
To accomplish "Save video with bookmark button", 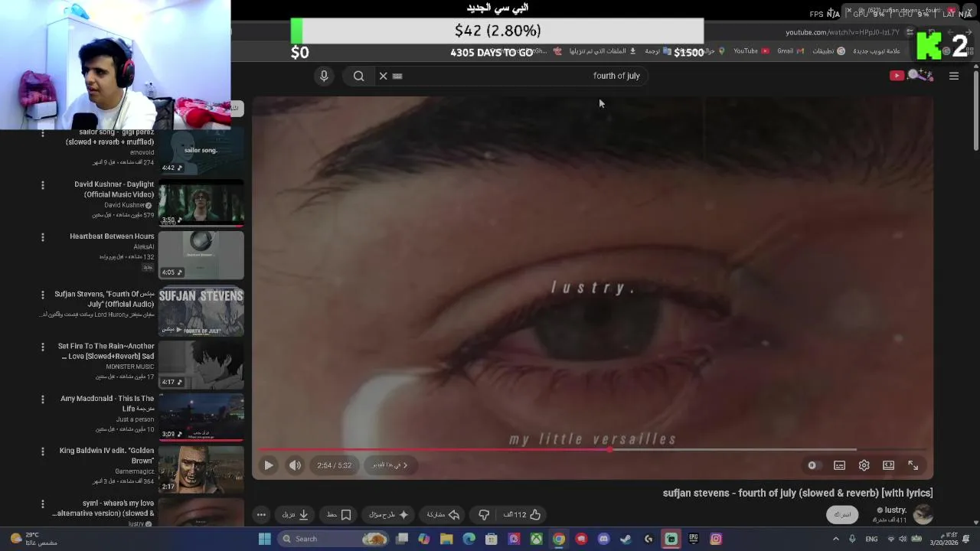I will (339, 515).
